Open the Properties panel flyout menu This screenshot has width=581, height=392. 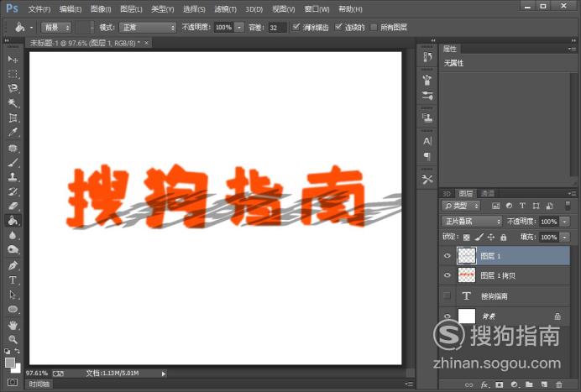pyautogui.click(x=572, y=50)
